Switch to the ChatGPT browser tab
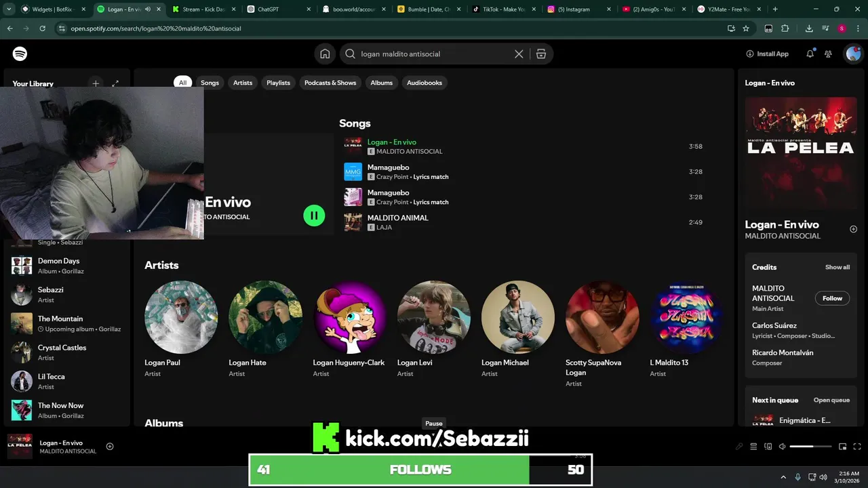 click(x=278, y=9)
